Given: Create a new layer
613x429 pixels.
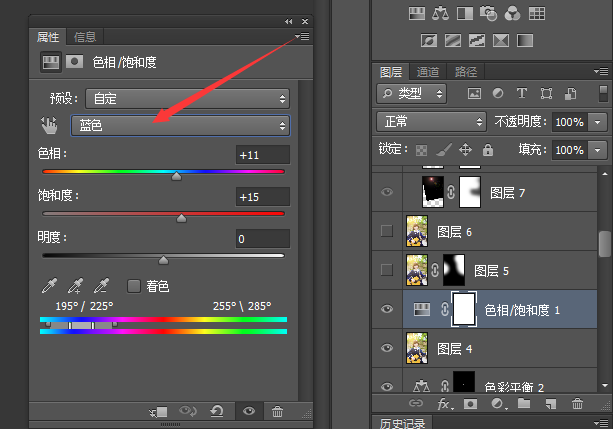Looking at the screenshot, I should tap(551, 404).
